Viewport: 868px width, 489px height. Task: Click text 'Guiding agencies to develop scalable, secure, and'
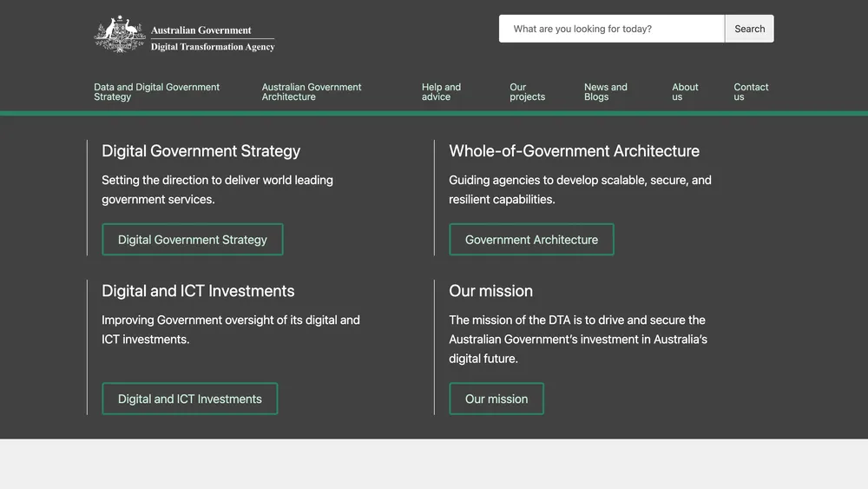(580, 181)
